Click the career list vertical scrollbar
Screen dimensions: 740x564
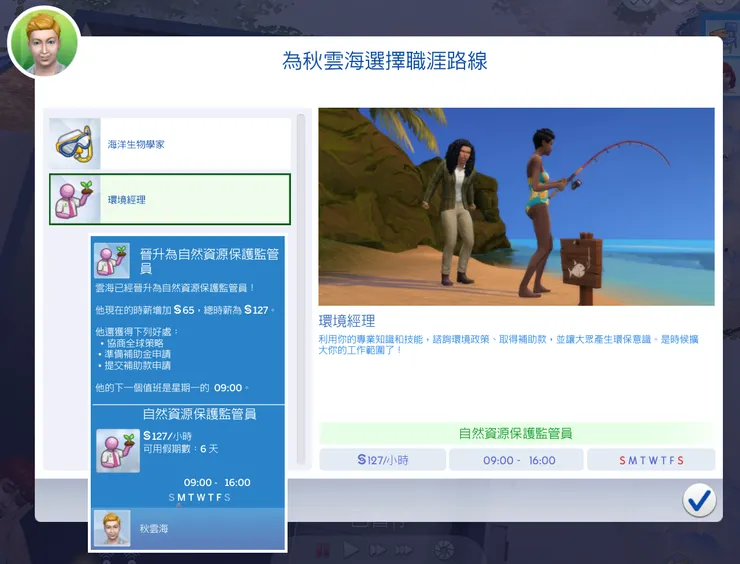(x=301, y=289)
